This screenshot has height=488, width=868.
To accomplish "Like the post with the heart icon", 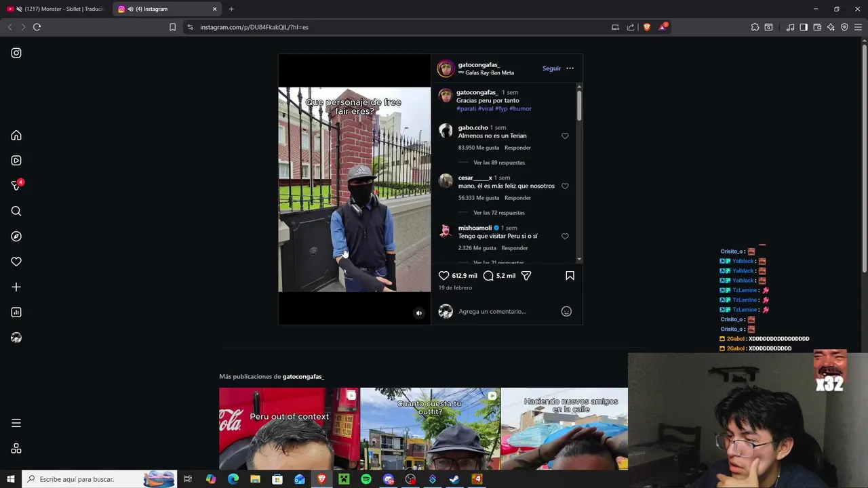I will pos(443,276).
